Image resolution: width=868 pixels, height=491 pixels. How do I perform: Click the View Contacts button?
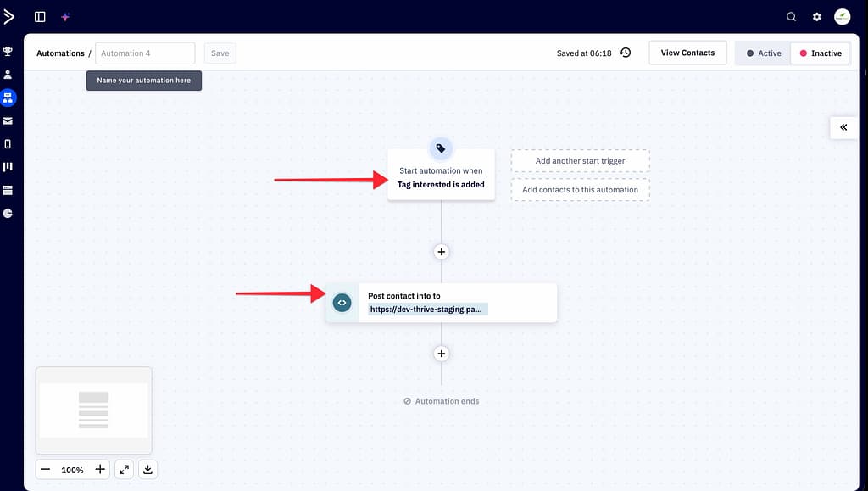687,53
